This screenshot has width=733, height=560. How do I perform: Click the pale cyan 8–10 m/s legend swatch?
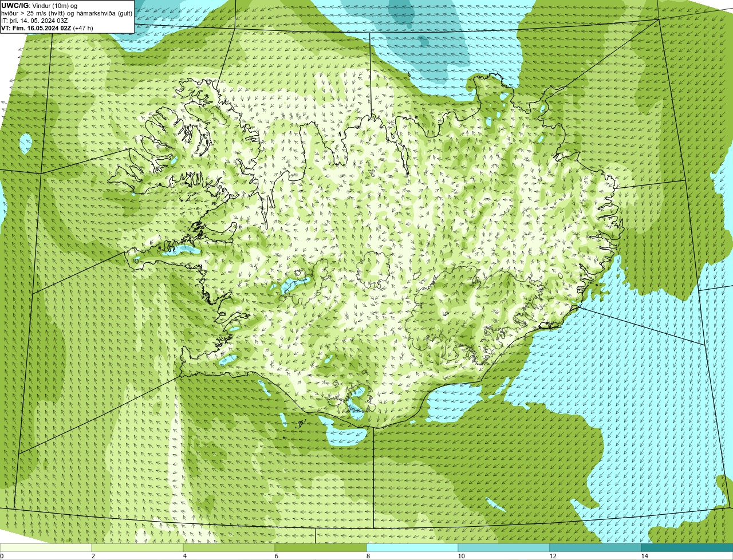click(412, 547)
